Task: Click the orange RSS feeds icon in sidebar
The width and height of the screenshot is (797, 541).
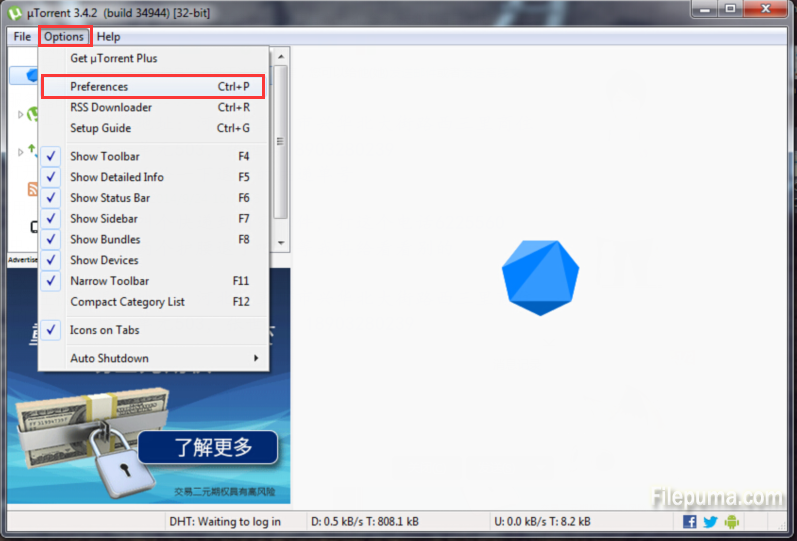Action: click(x=33, y=189)
